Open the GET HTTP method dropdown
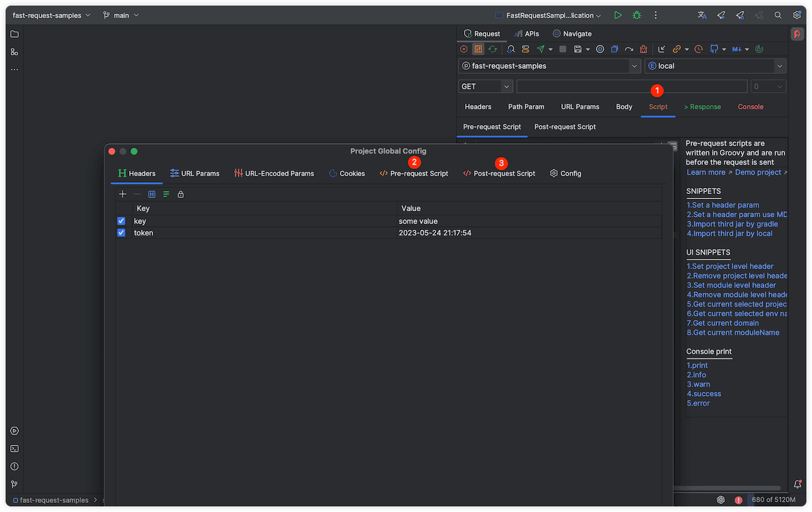This screenshot has height=512, width=812. tap(485, 86)
